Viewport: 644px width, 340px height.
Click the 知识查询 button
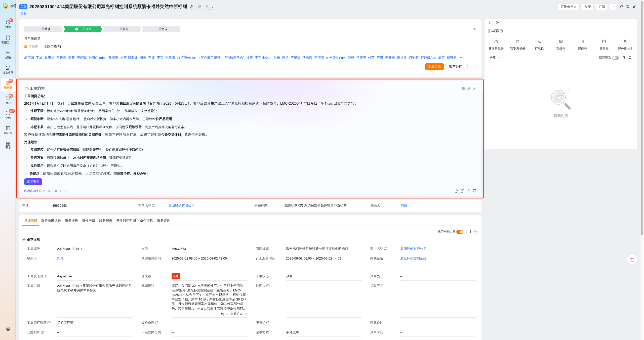[x=33, y=182]
